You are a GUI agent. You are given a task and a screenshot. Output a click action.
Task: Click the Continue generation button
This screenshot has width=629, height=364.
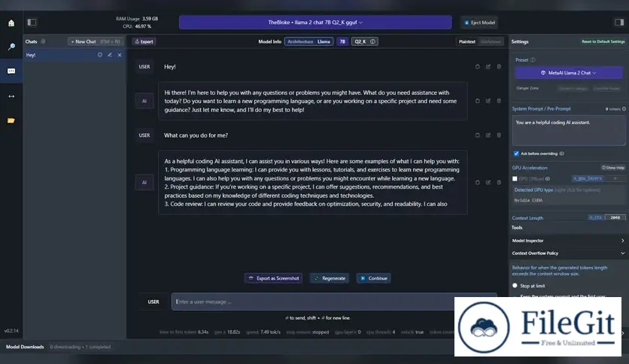[x=373, y=278]
